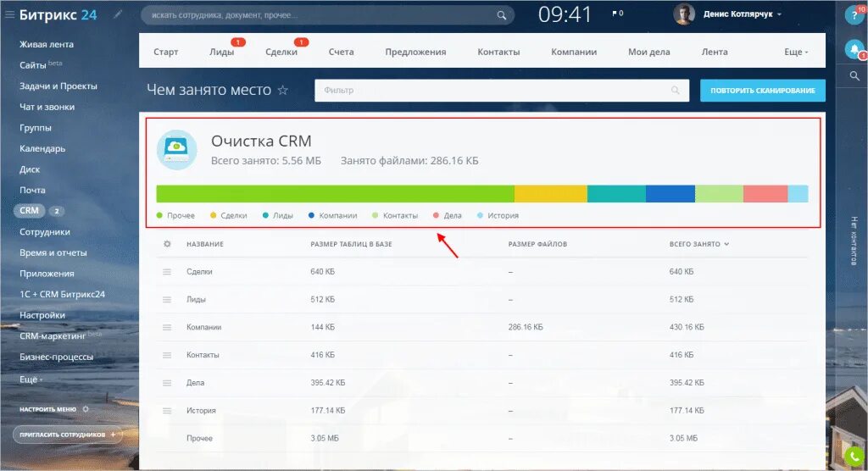Open Диск in the sidebar
Image resolution: width=868 pixels, height=471 pixels.
point(30,169)
